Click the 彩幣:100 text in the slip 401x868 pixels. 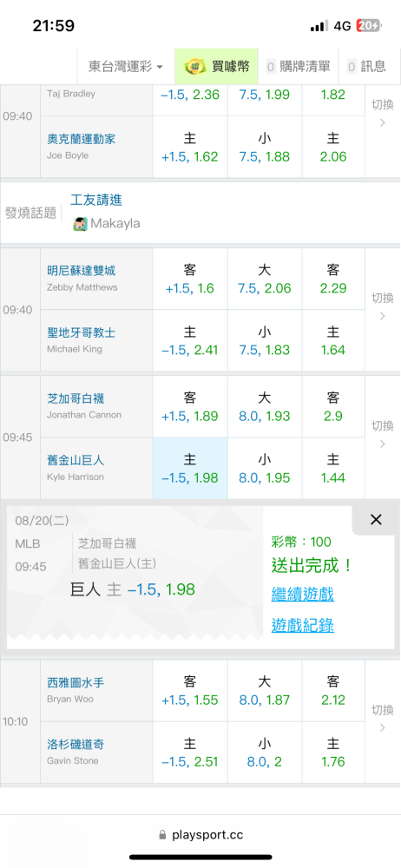click(300, 542)
